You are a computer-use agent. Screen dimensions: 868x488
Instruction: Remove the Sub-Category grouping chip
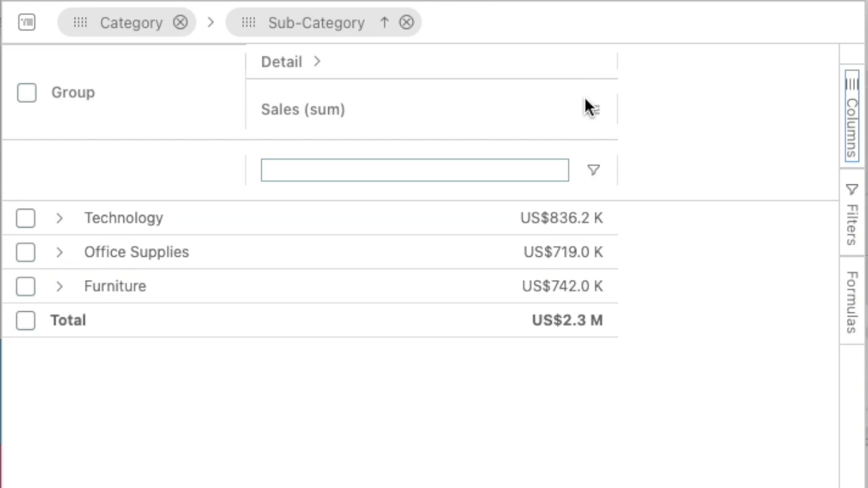click(406, 22)
